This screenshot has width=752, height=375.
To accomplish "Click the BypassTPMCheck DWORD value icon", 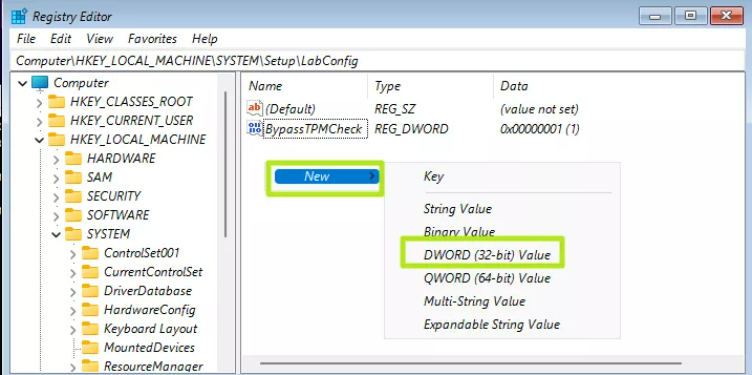I will 254,129.
